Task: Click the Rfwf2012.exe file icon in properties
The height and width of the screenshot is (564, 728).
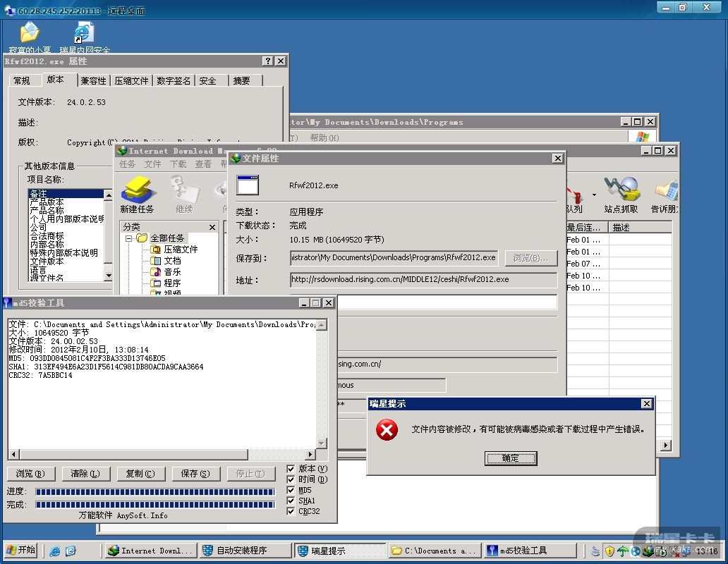Action: tap(248, 185)
